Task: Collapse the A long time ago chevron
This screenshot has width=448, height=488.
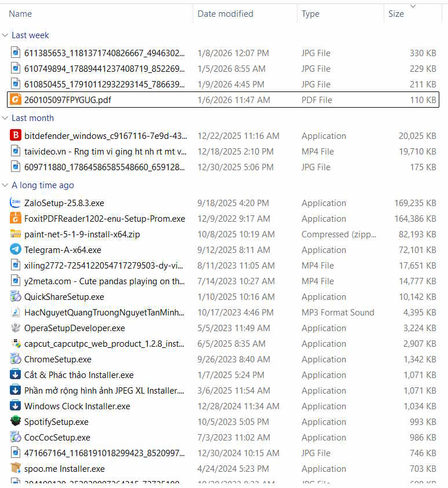Action: (x=5, y=185)
